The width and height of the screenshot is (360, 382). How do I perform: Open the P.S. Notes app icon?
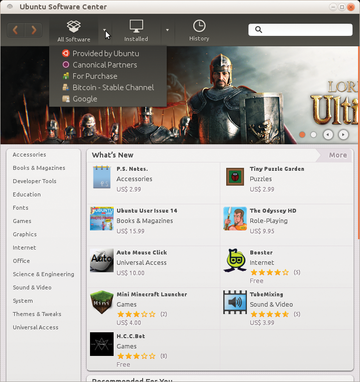tap(102, 177)
